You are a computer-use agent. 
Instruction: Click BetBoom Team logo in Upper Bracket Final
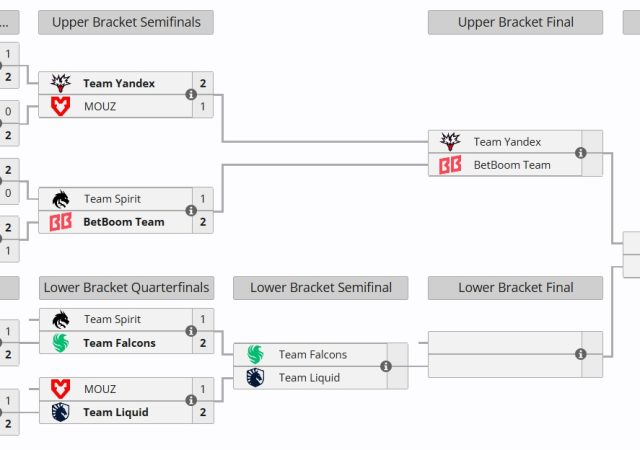tap(450, 165)
